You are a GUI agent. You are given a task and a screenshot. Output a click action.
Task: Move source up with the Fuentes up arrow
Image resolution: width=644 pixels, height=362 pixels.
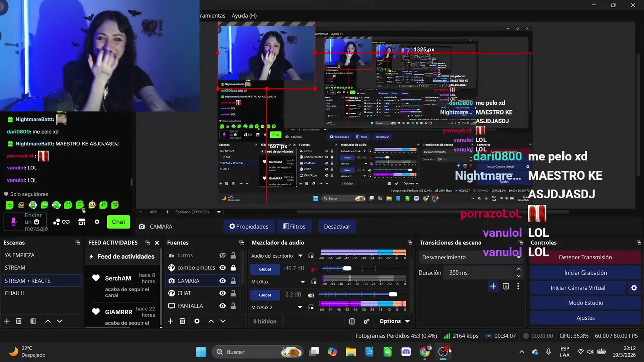point(211,321)
